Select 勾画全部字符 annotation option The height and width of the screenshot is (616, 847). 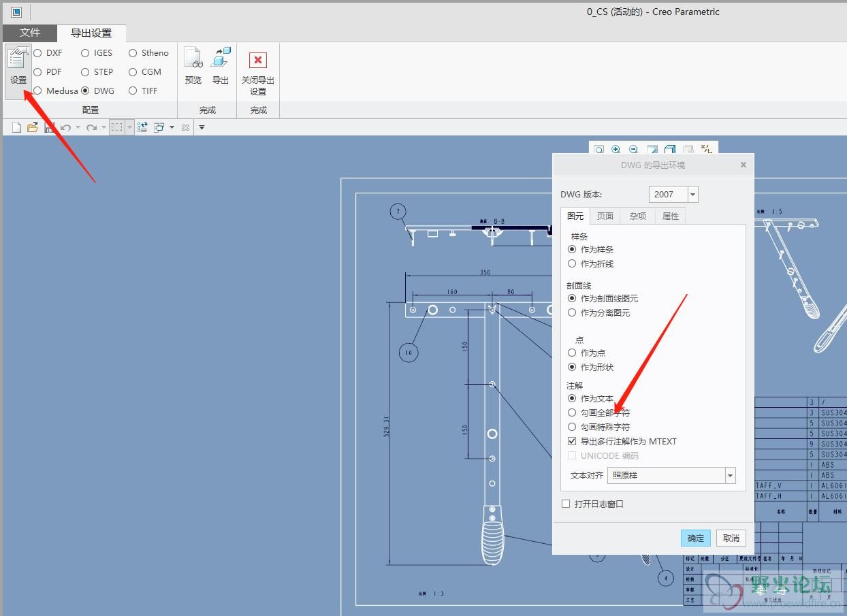pos(572,412)
